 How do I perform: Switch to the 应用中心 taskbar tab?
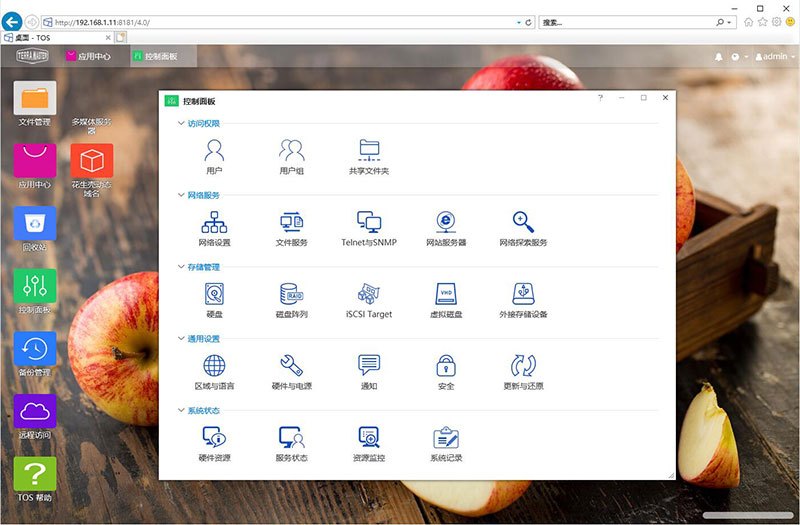[x=88, y=57]
